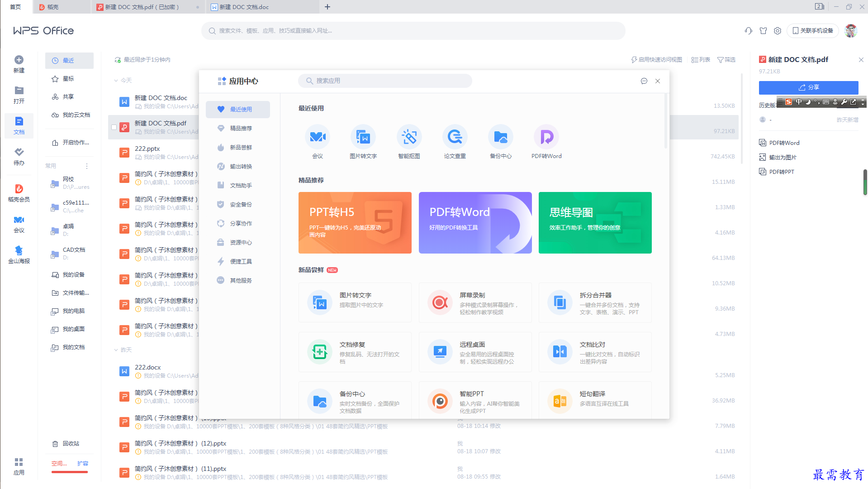Image resolution: width=868 pixels, height=489 pixels.
Task: Open the 文档比对 app card
Action: pyautogui.click(x=595, y=352)
